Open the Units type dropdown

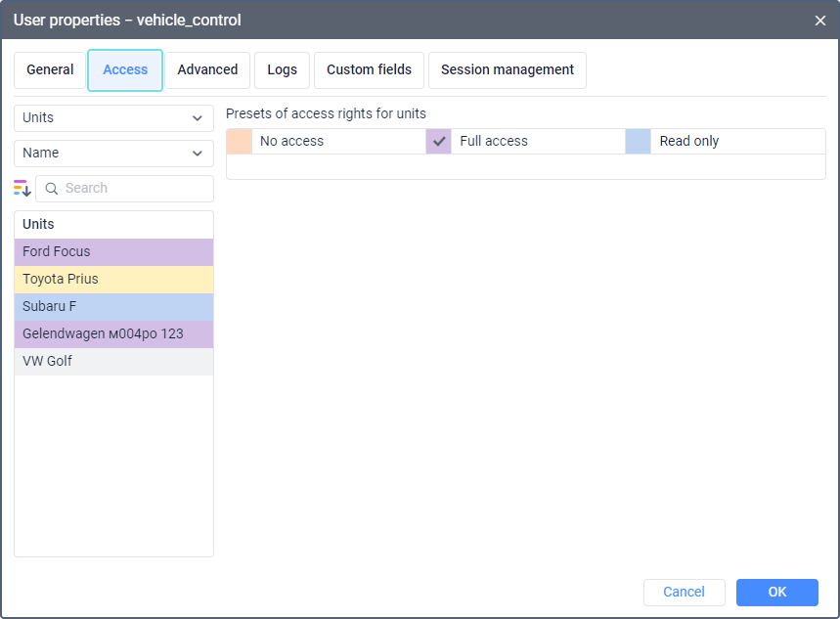pos(113,117)
